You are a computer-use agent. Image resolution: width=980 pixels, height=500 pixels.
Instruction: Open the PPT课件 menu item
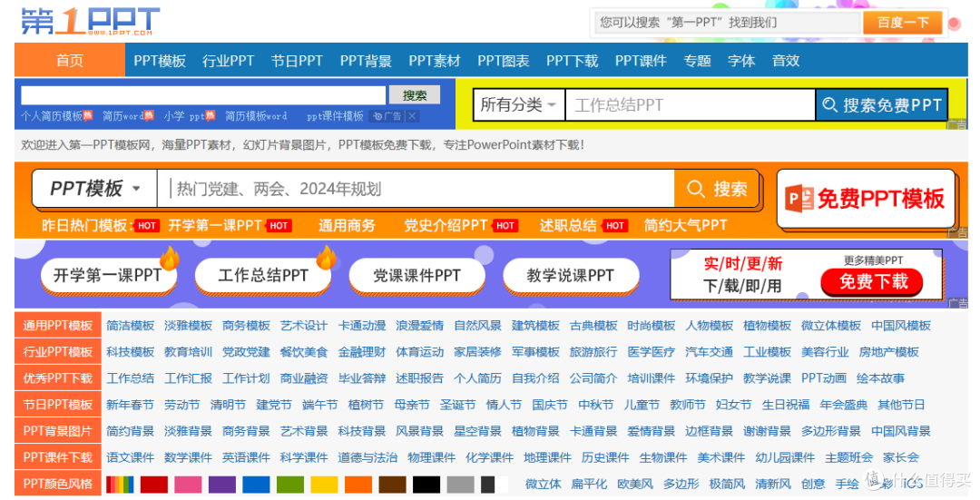[641, 61]
